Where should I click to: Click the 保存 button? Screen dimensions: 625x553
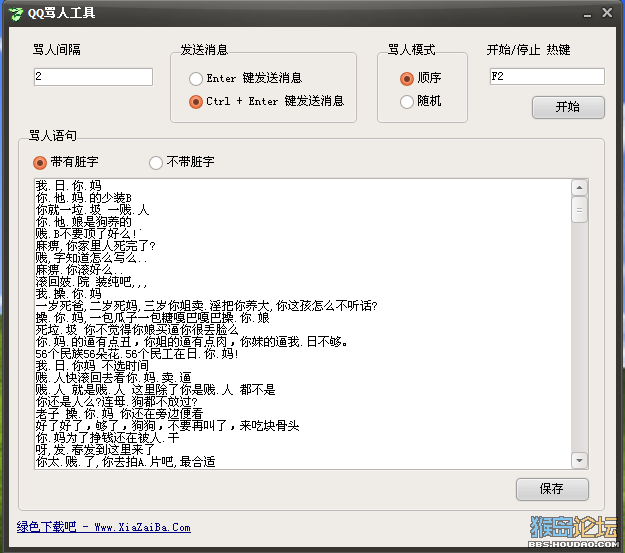tap(552, 489)
